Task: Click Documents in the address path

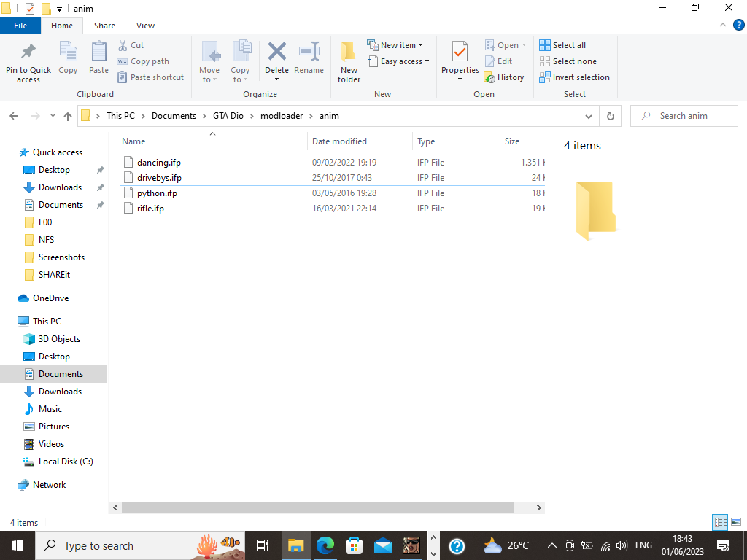Action: pyautogui.click(x=174, y=116)
